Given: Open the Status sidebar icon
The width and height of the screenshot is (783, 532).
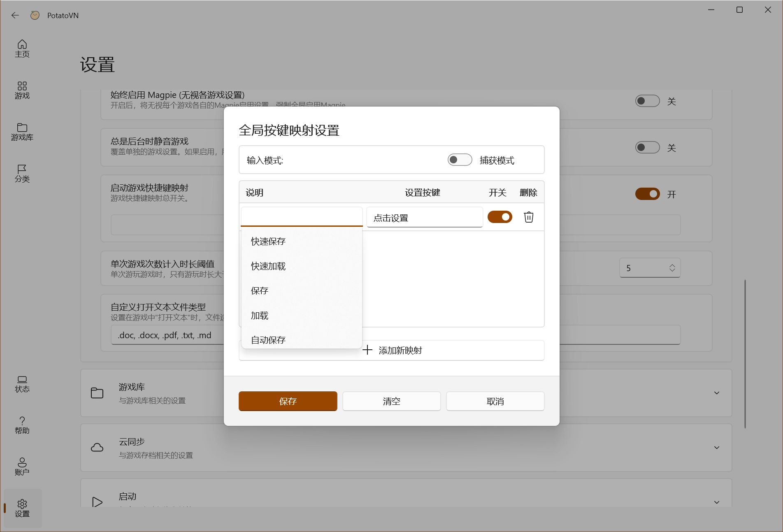Looking at the screenshot, I should tap(22, 383).
